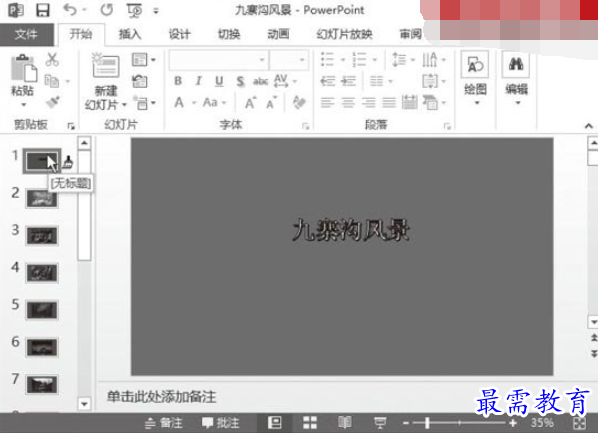This screenshot has height=433, width=598.
Task: Switch to reading view
Action: [345, 422]
